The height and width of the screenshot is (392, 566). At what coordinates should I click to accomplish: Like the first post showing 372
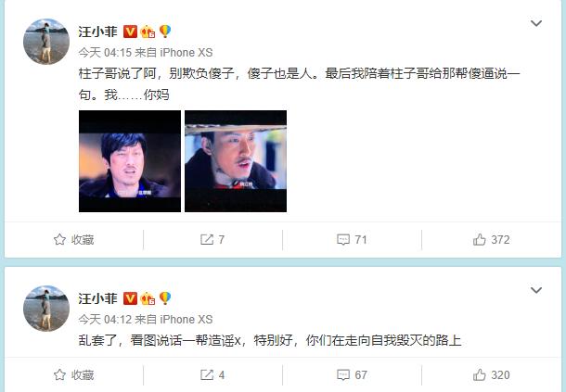coord(491,239)
